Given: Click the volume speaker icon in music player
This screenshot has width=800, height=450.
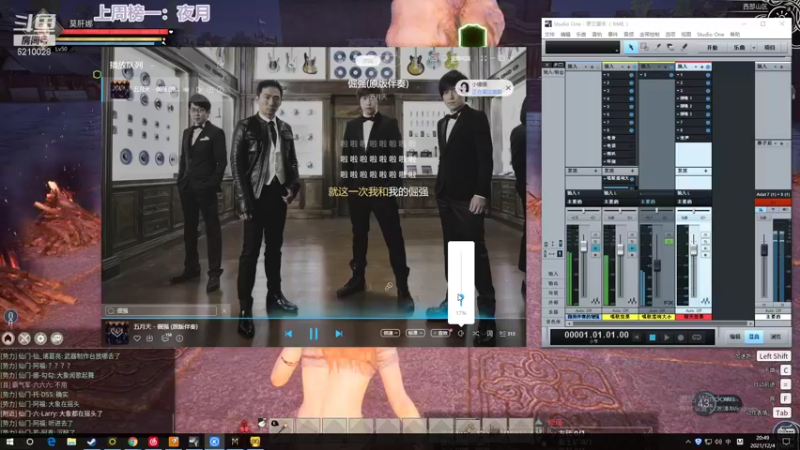Looking at the screenshot, I should point(461,333).
